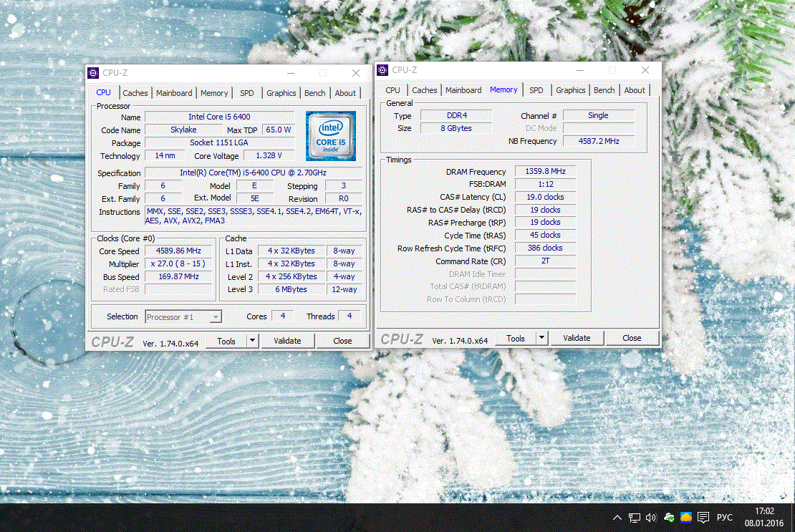Viewport: 795px width, 532px height.
Task: Open Caches tab in right CPU-Z window
Action: 425,90
